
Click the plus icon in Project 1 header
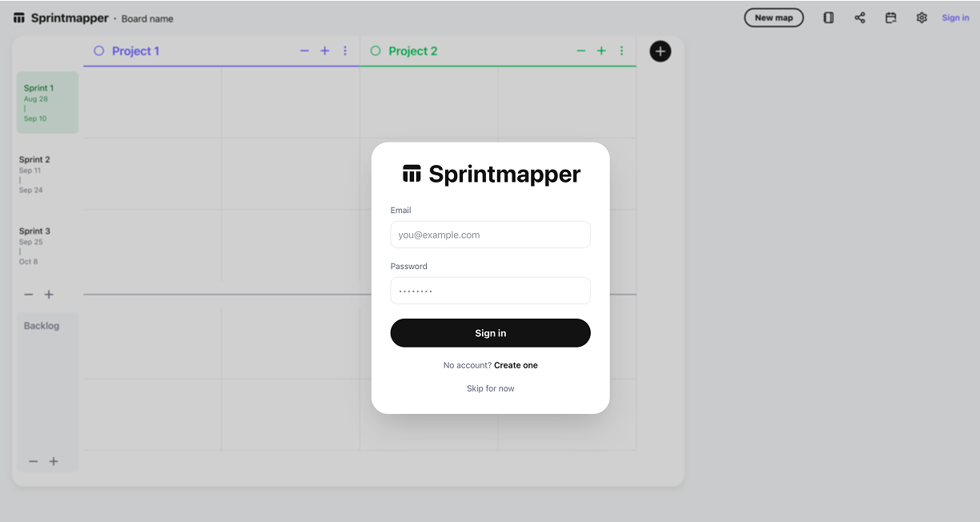(x=325, y=50)
